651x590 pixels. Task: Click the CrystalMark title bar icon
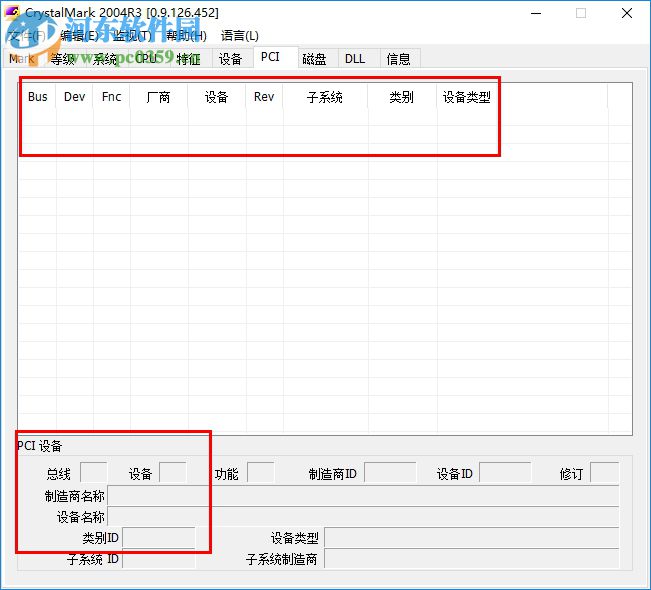pyautogui.click(x=12, y=12)
